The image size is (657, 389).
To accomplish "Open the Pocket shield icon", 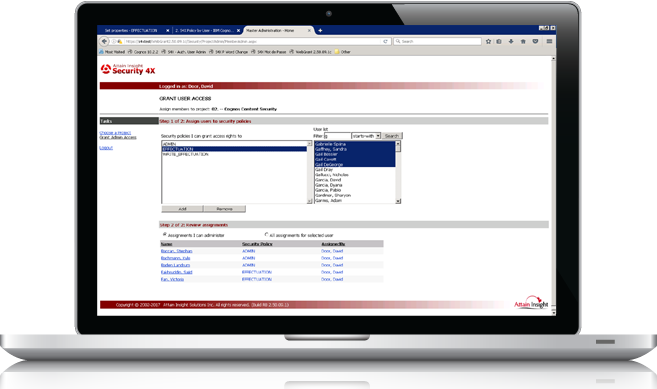I will (535, 41).
